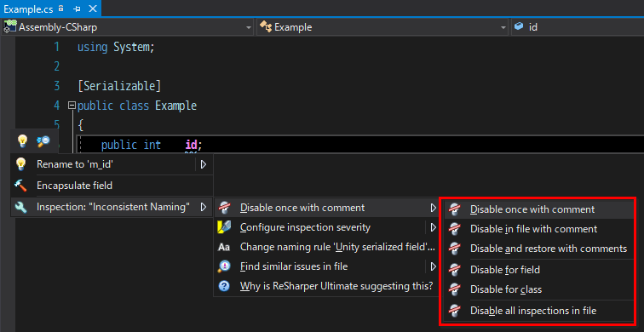Choose Disable for class
644x332 pixels.
[x=540, y=289]
